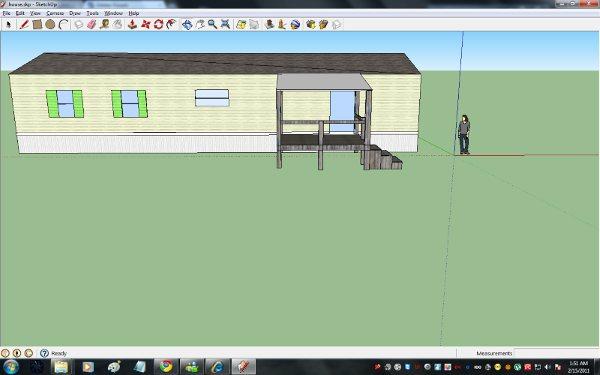Open the View menu
Image resolution: width=600 pixels, height=375 pixels.
[x=35, y=13]
